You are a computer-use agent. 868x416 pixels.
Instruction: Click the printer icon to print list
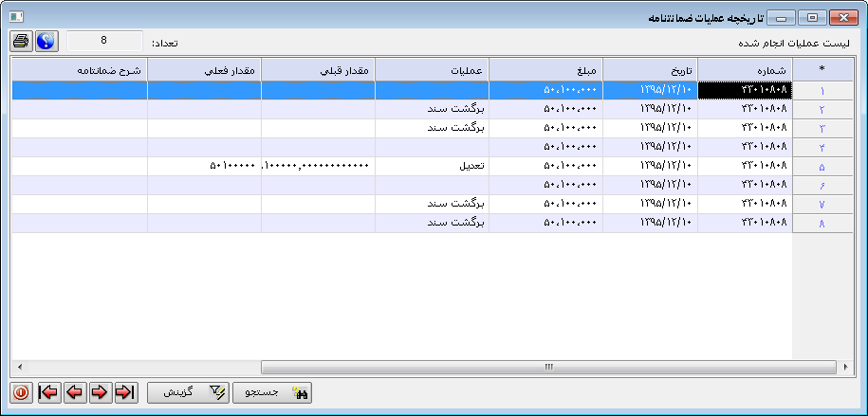coord(21,42)
